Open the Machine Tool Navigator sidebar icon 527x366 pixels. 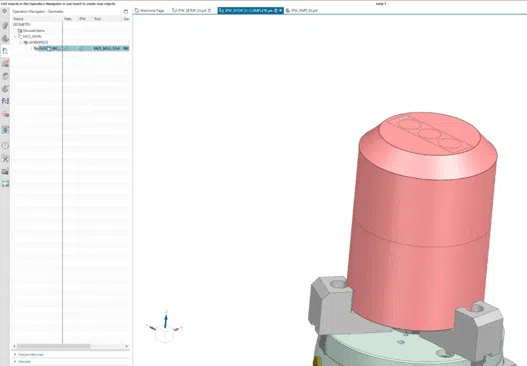point(5,63)
